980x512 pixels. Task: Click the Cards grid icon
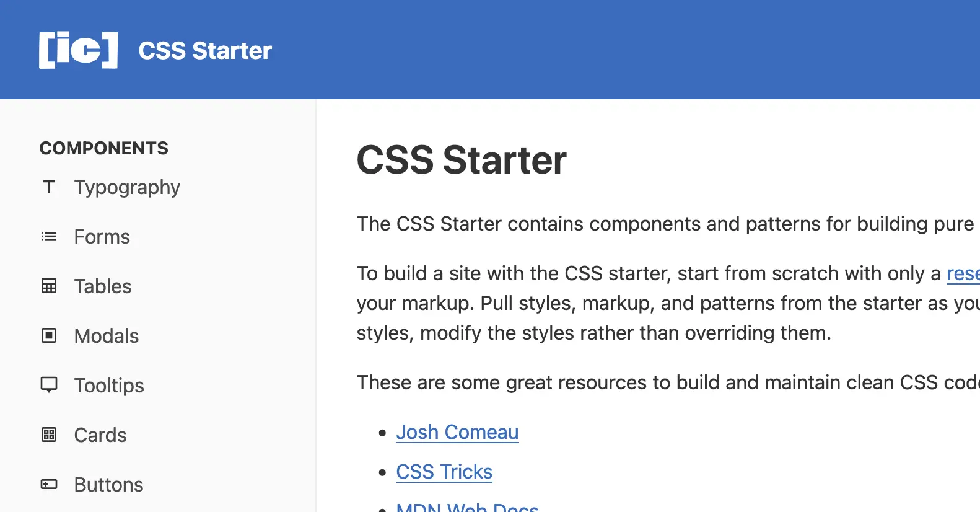(48, 435)
